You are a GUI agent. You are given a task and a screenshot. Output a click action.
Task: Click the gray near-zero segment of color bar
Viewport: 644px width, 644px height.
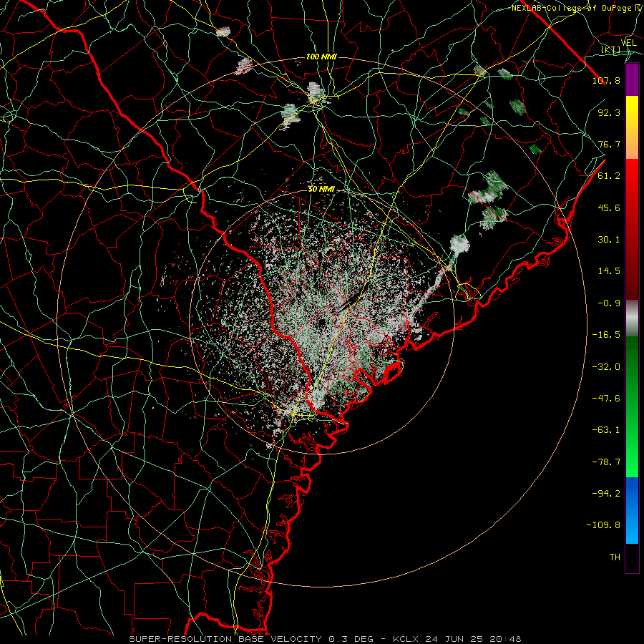pyautogui.click(x=632, y=318)
